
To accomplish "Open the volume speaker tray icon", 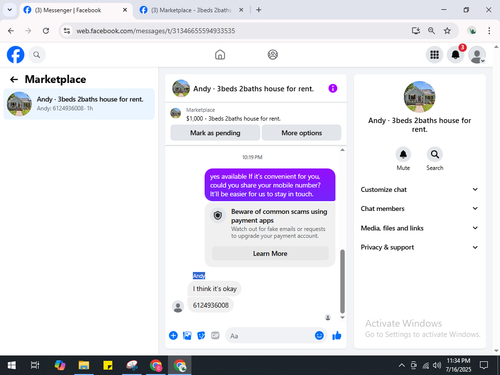I will click(437, 365).
